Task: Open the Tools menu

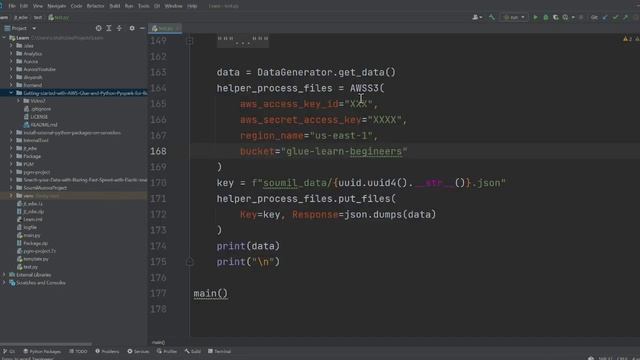Action: tap(143, 6)
